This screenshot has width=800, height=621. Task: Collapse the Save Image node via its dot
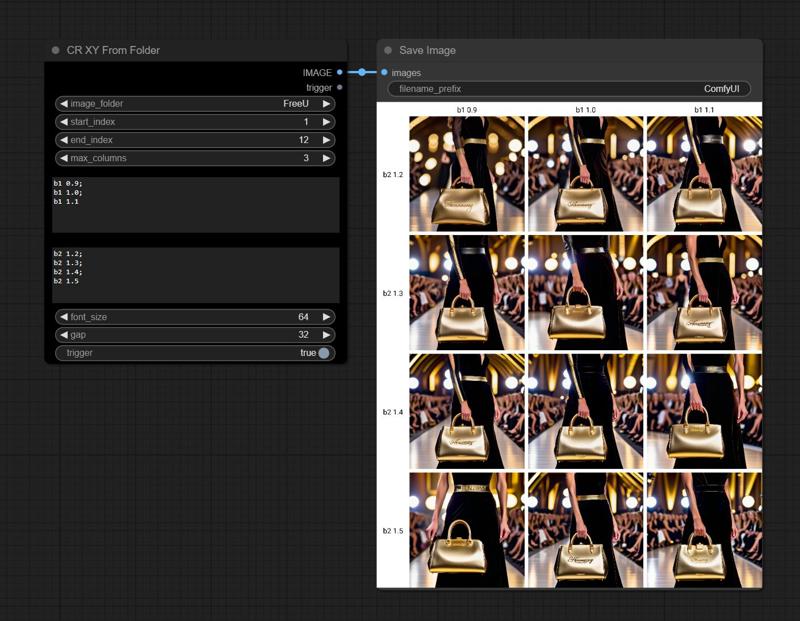click(x=388, y=50)
